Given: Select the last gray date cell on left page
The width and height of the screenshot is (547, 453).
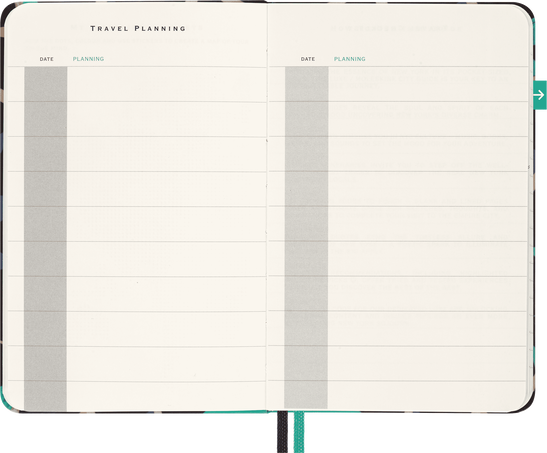Looking at the screenshot, I should click(45, 396).
